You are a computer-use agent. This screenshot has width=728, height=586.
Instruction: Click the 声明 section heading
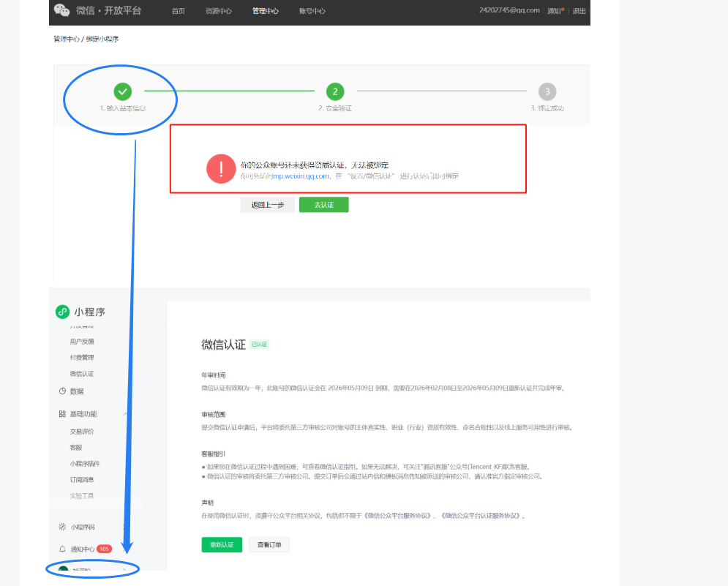[208, 503]
